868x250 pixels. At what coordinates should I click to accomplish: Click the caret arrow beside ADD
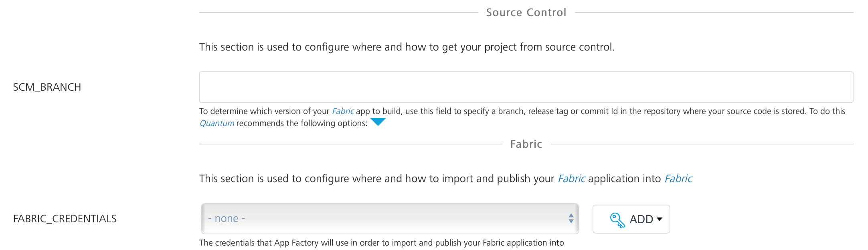pyautogui.click(x=660, y=219)
